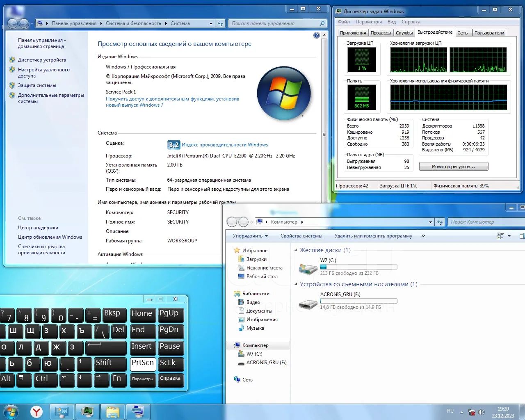Open Упорядочить dropdown in Explorer
The image size is (525, 420).
[250, 236]
